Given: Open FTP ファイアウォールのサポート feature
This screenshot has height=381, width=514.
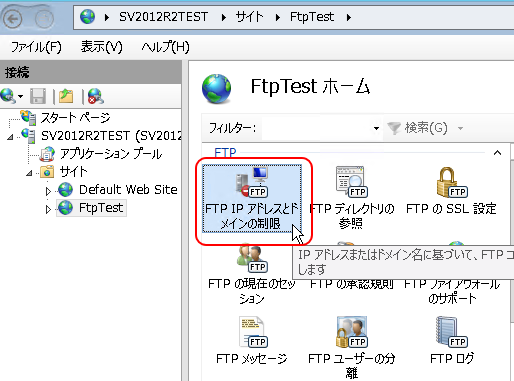Looking at the screenshot, I should click(451, 290).
